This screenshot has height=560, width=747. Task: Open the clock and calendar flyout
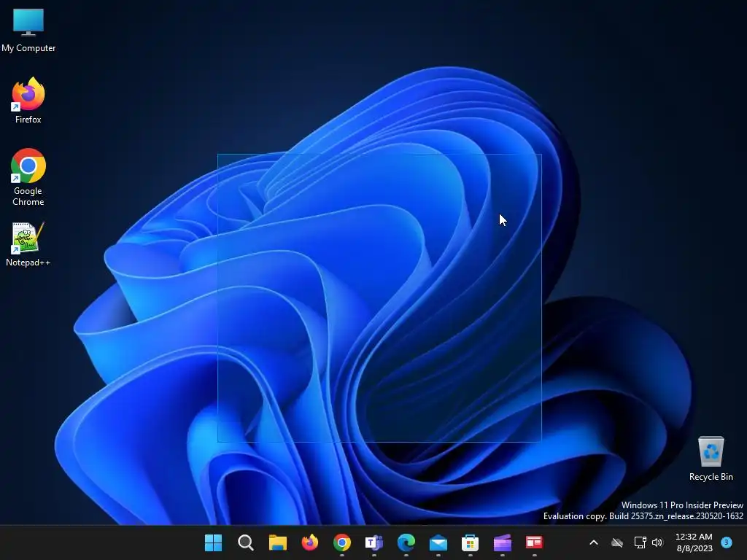[694, 542]
